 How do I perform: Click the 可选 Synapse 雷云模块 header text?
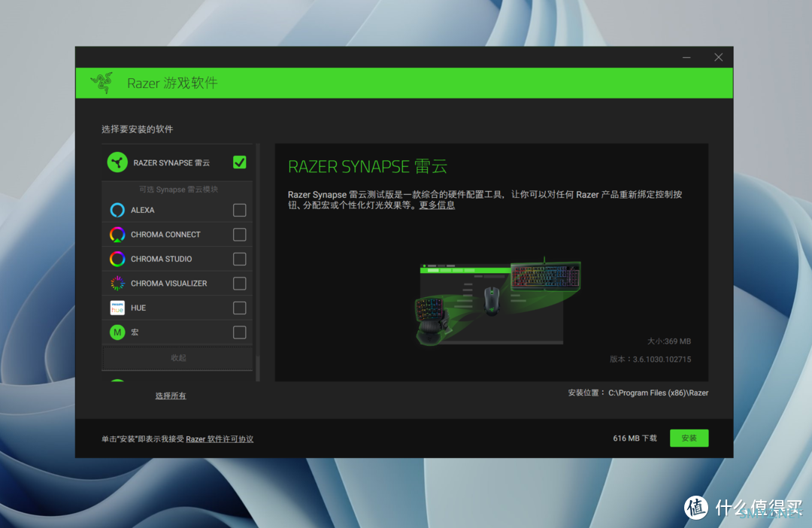pos(178,189)
